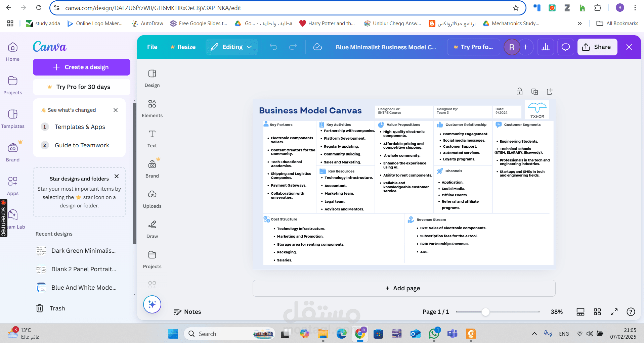
Task: Add a new page via top-right icon
Action: click(550, 91)
